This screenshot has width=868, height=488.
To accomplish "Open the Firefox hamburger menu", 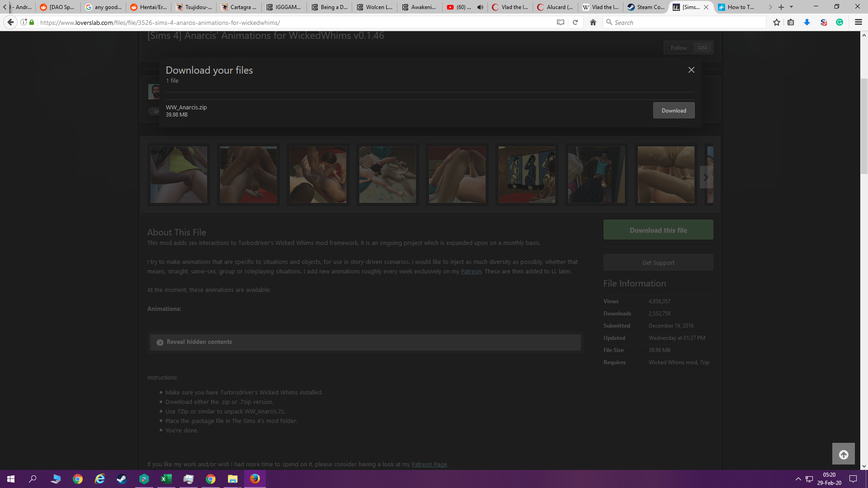I will (x=859, y=22).
